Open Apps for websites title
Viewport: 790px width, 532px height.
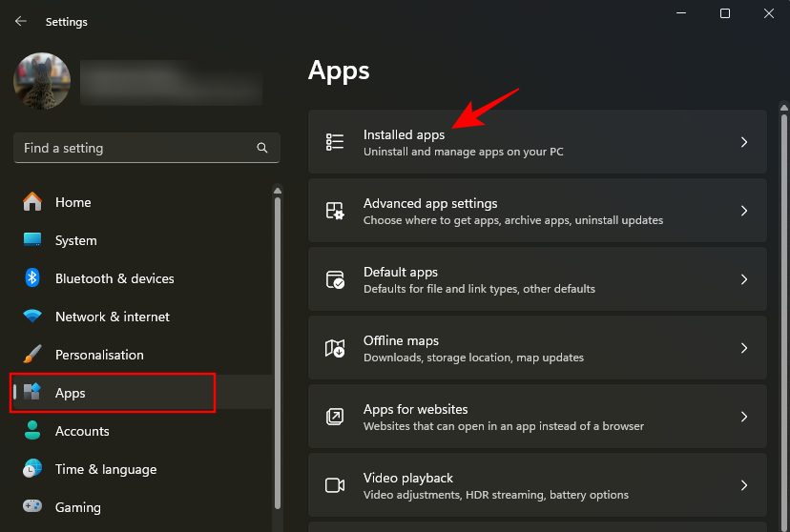(416, 409)
